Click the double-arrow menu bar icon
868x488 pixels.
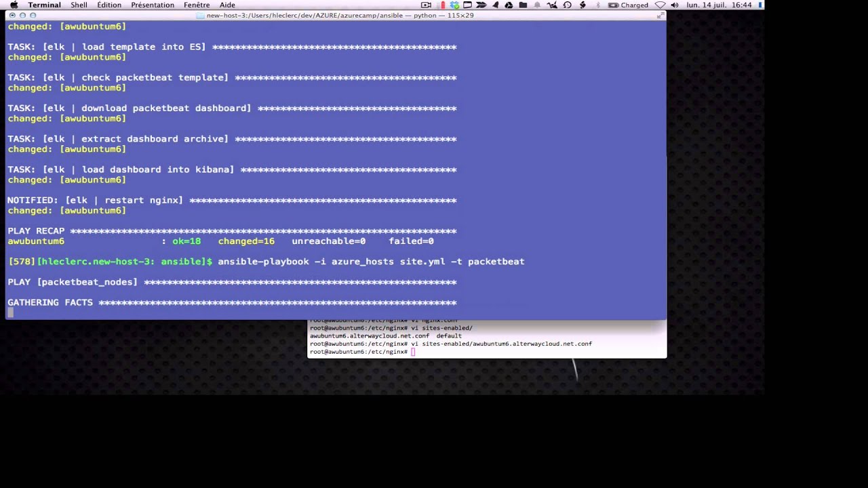coord(481,5)
